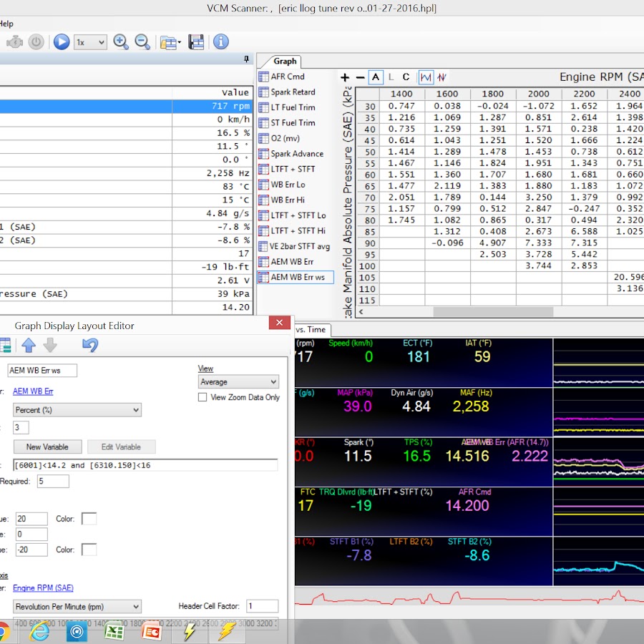
Task: Click the minus icon above graph table
Action: (360, 77)
